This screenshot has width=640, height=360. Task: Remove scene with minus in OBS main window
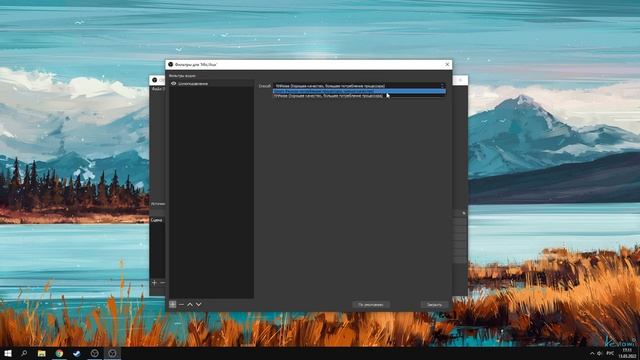click(162, 282)
